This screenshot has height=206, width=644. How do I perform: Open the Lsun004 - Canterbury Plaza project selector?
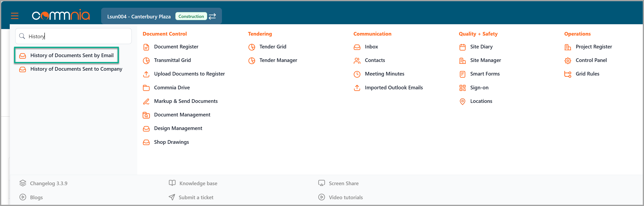coord(161,16)
